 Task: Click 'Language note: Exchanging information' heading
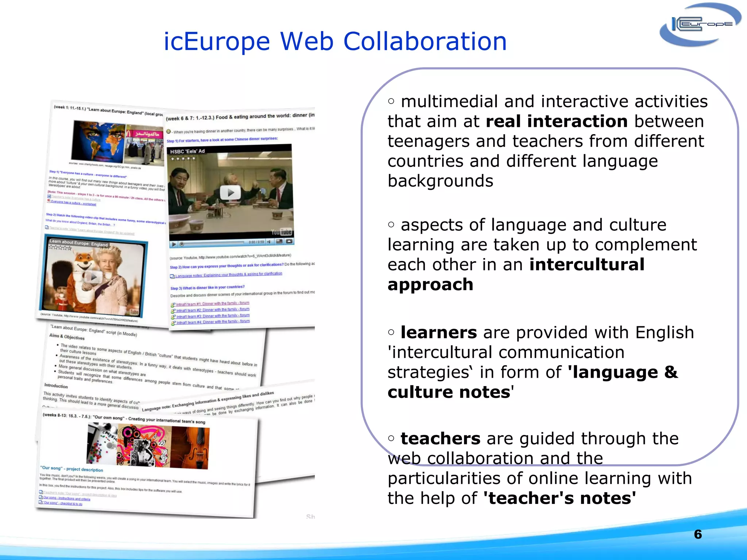pos(208,401)
